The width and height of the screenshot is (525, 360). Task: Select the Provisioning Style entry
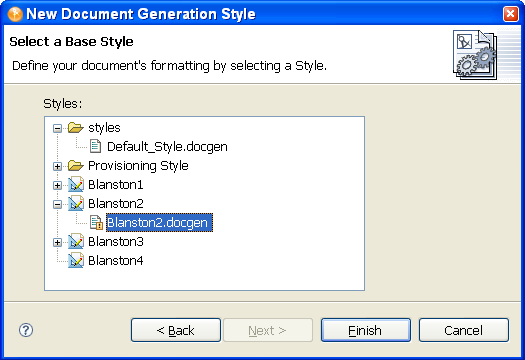(138, 166)
